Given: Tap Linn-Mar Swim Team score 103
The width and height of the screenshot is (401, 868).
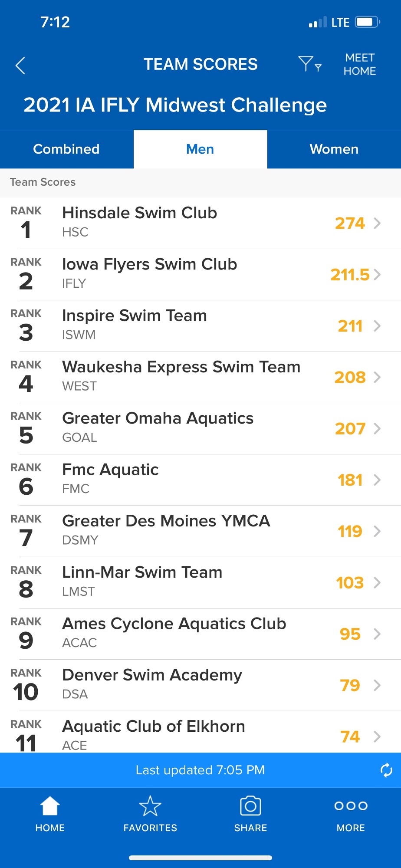Looking at the screenshot, I should click(350, 582).
